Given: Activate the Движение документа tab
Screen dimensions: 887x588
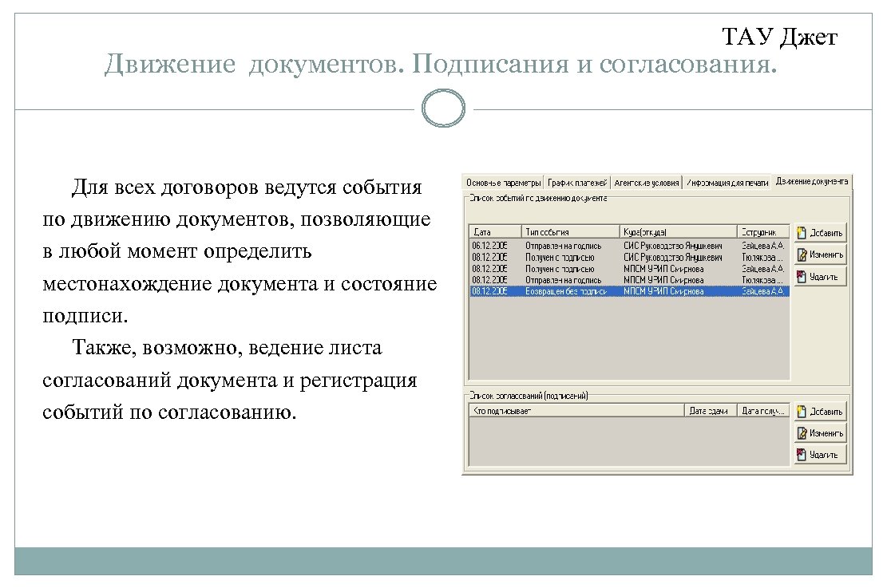Looking at the screenshot, I should [811, 181].
